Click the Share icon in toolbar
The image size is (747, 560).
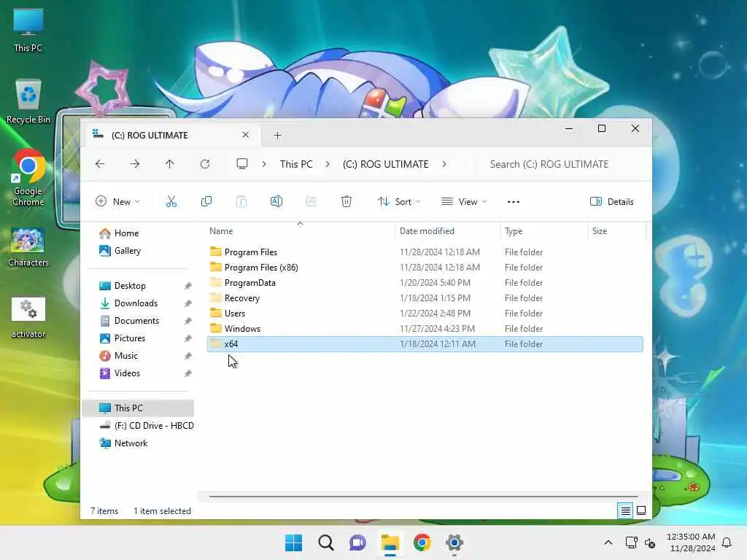pos(311,201)
